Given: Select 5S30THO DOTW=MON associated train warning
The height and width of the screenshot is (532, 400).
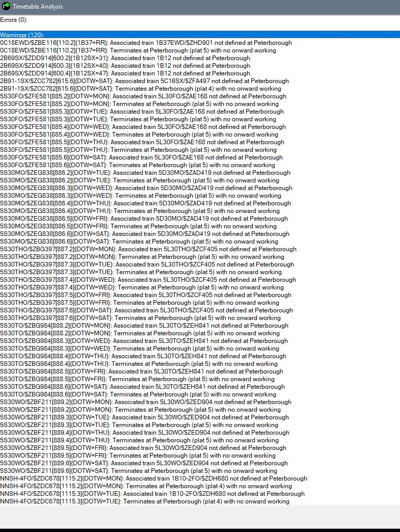Looking at the screenshot, I should [148, 249].
